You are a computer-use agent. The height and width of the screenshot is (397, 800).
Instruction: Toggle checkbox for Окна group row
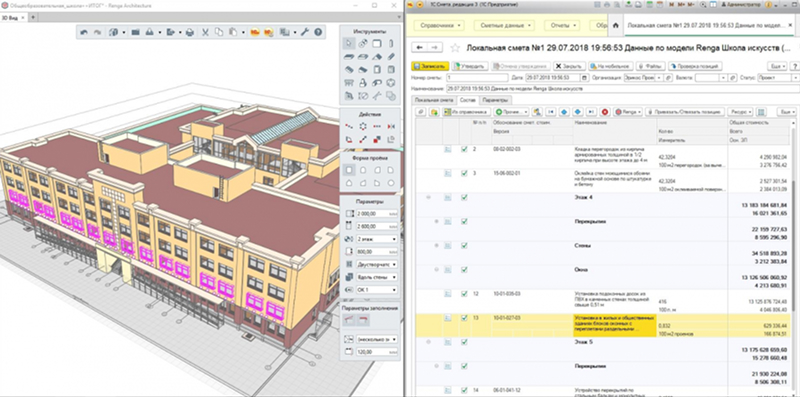pos(464,269)
